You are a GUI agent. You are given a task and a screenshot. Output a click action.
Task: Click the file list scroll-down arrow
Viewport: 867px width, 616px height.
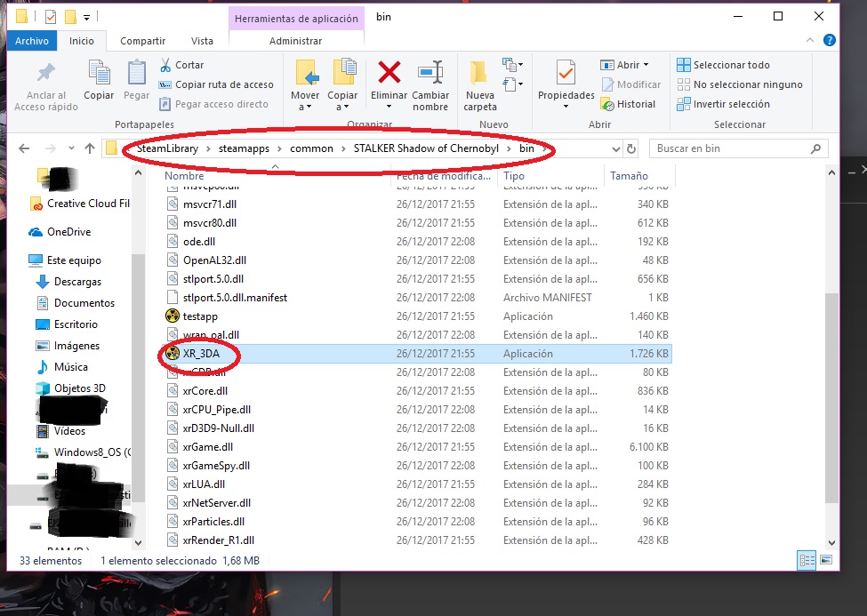click(831, 543)
